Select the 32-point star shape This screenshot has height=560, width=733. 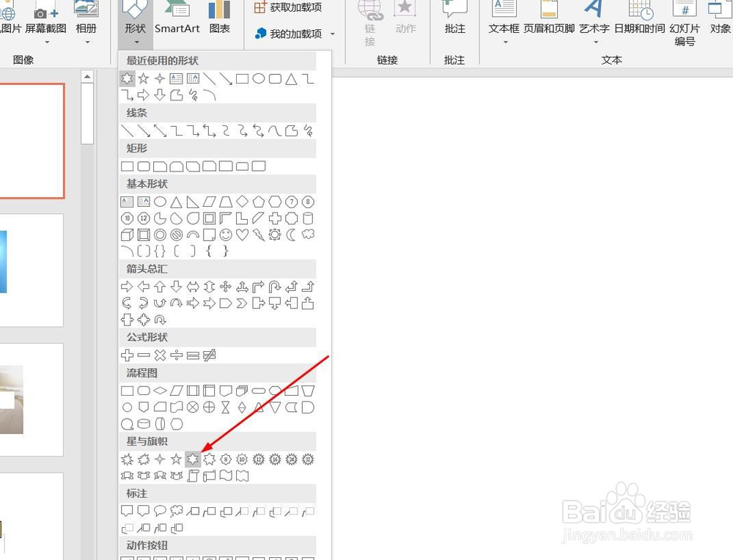308,459
